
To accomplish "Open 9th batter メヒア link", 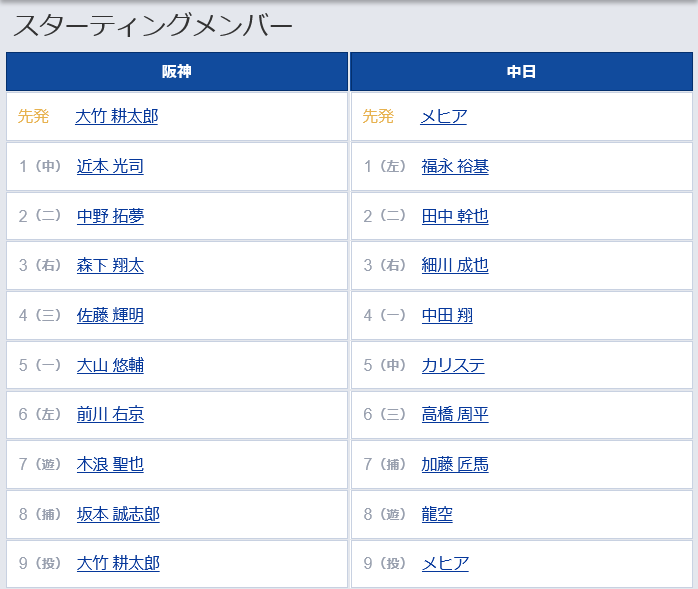I will click(445, 563).
